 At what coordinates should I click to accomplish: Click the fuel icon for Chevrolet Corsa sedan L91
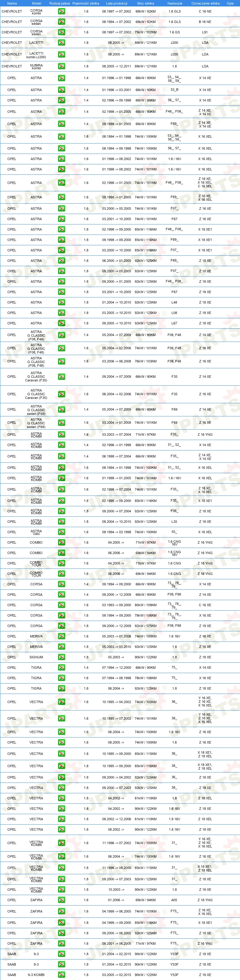(61, 32)
